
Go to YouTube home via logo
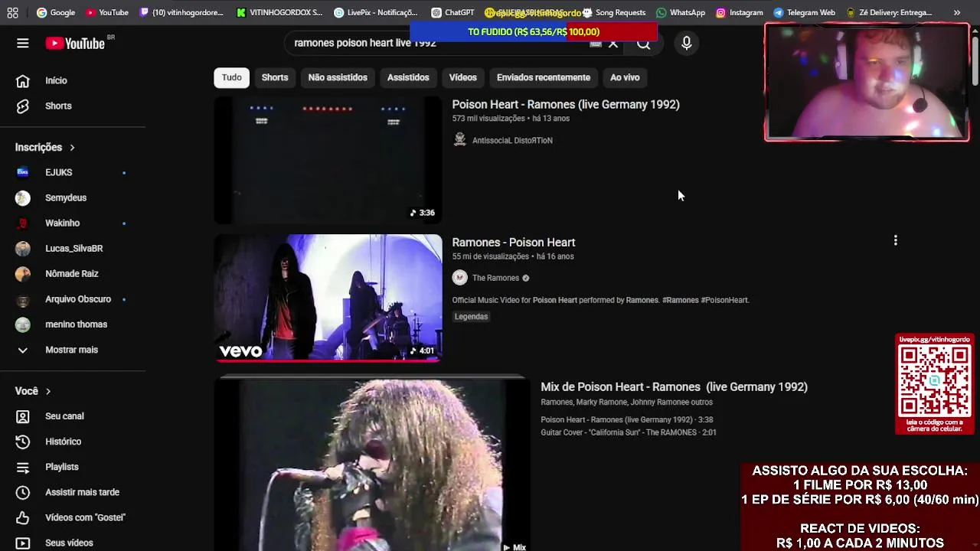pyautogui.click(x=75, y=44)
